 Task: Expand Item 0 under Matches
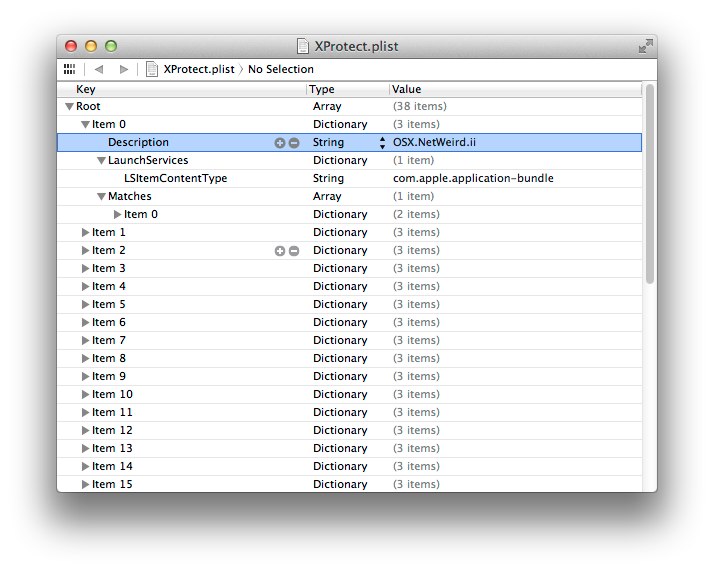(x=117, y=214)
